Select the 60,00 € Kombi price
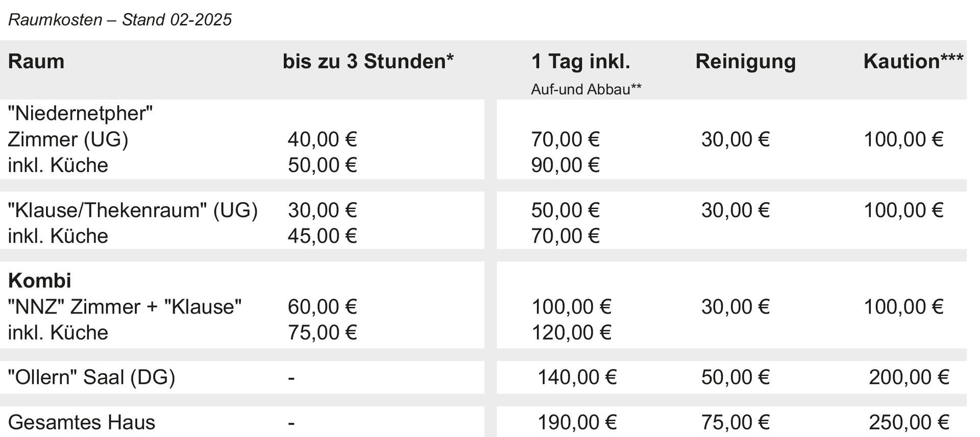 coord(322,307)
